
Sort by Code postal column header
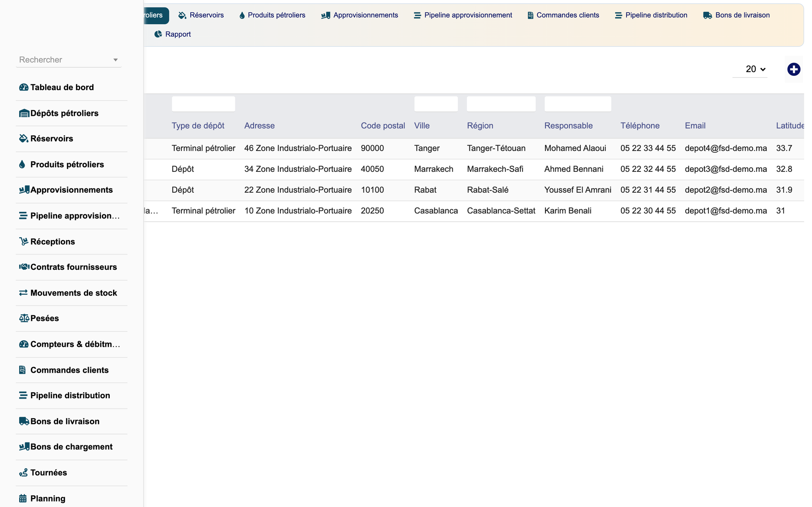coord(383,126)
